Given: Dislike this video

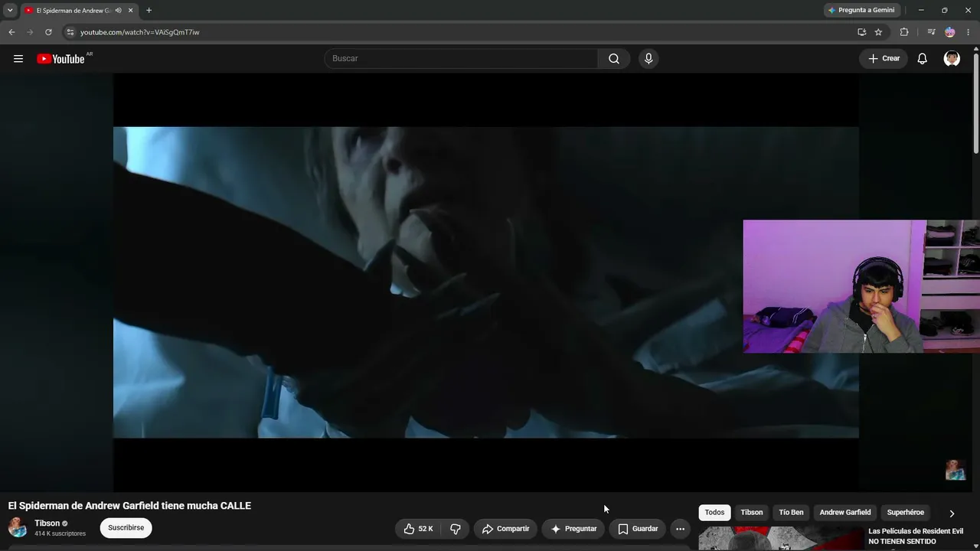Looking at the screenshot, I should (x=456, y=529).
